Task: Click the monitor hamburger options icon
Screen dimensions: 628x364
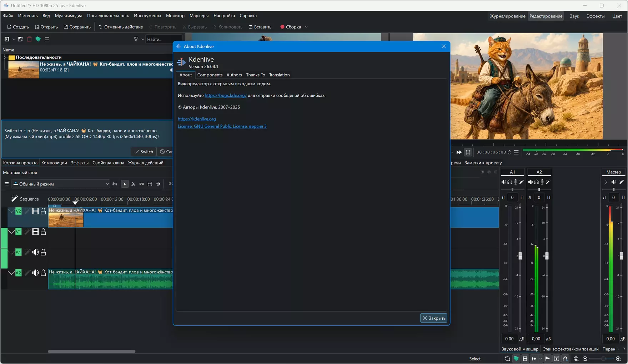Action: (x=516, y=152)
